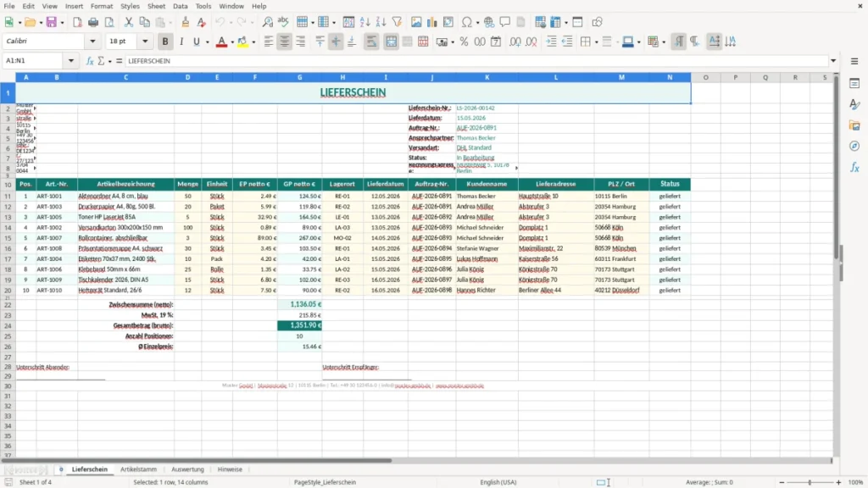The width and height of the screenshot is (868, 488).
Task: Switch to Hinweise sheet tab
Action: (230, 469)
